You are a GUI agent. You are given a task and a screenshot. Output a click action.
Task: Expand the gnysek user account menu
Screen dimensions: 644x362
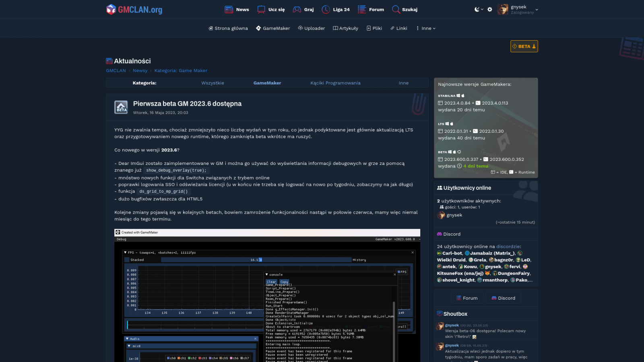518,9
